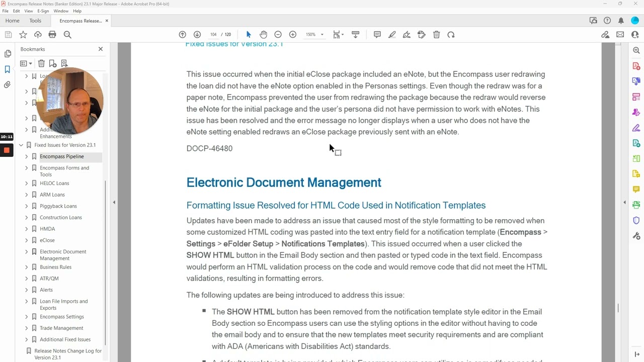Share a link to this file

(x=605, y=35)
